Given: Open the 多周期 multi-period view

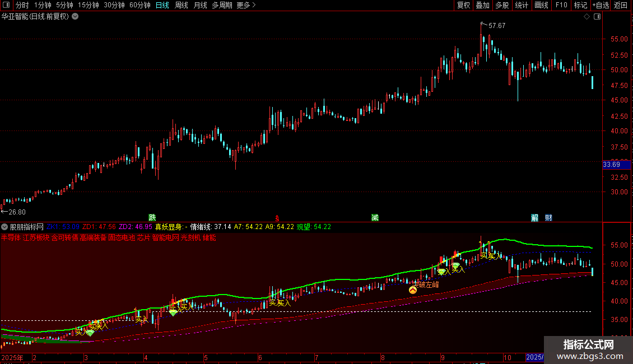Looking at the screenshot, I should [x=222, y=5].
